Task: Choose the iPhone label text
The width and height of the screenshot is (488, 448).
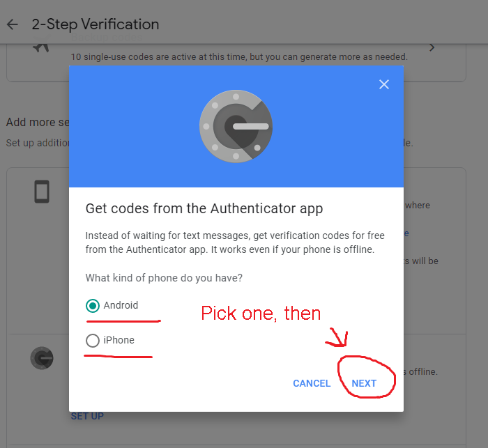Action: [x=119, y=340]
